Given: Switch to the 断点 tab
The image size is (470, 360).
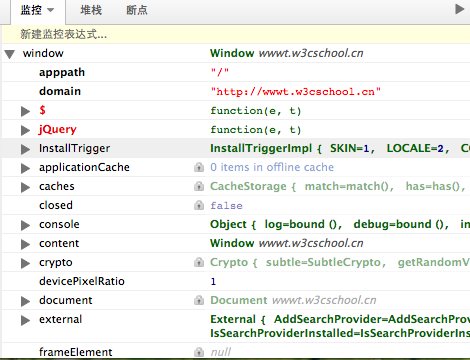Looking at the screenshot, I should (x=137, y=10).
